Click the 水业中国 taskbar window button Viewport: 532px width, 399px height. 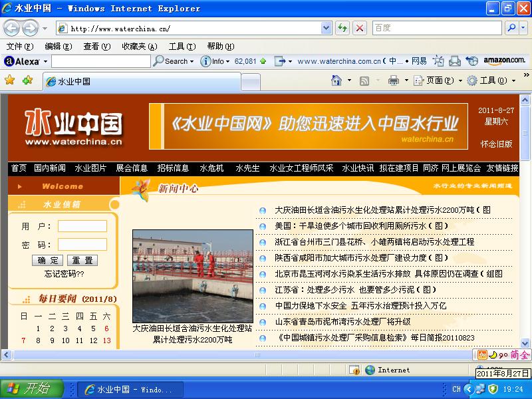[130, 389]
